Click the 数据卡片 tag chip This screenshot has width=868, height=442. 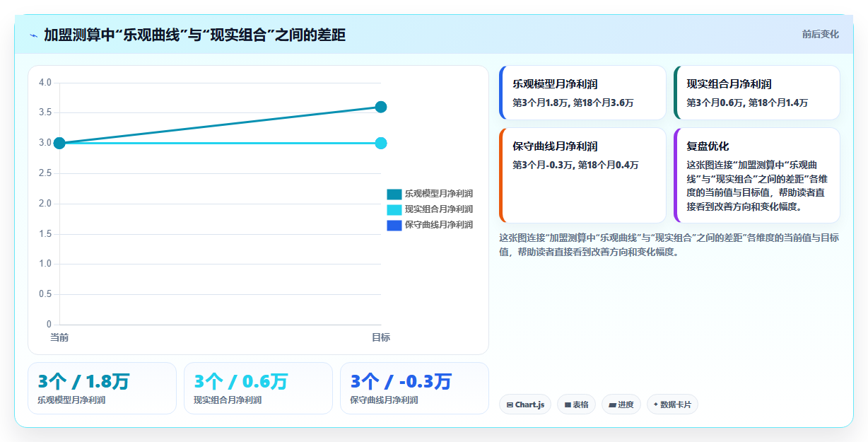pos(672,405)
